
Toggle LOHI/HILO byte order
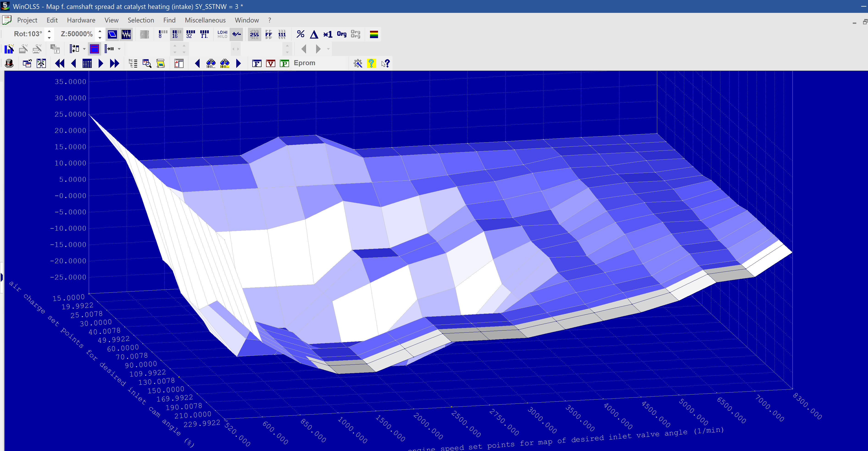coord(223,34)
